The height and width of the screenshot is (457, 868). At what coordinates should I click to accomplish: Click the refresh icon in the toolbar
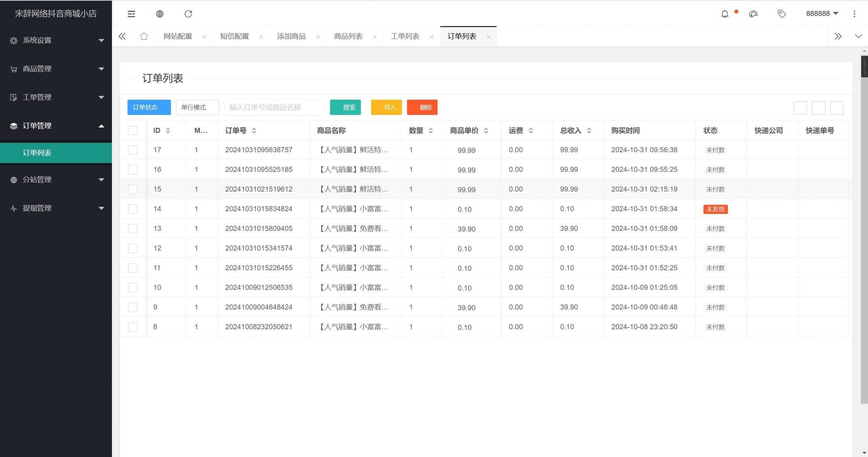(188, 14)
